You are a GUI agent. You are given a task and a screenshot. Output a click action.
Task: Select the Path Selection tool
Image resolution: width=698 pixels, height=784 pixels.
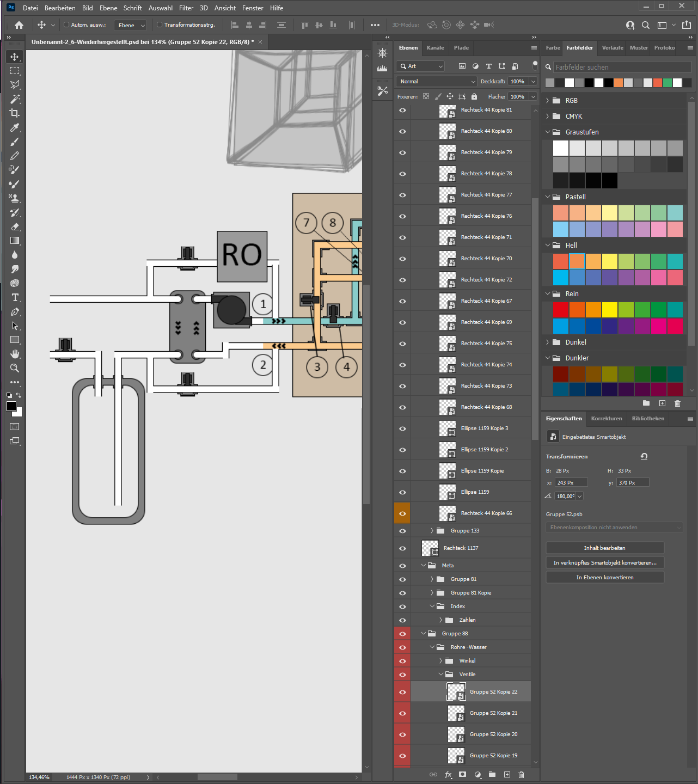pos(15,326)
